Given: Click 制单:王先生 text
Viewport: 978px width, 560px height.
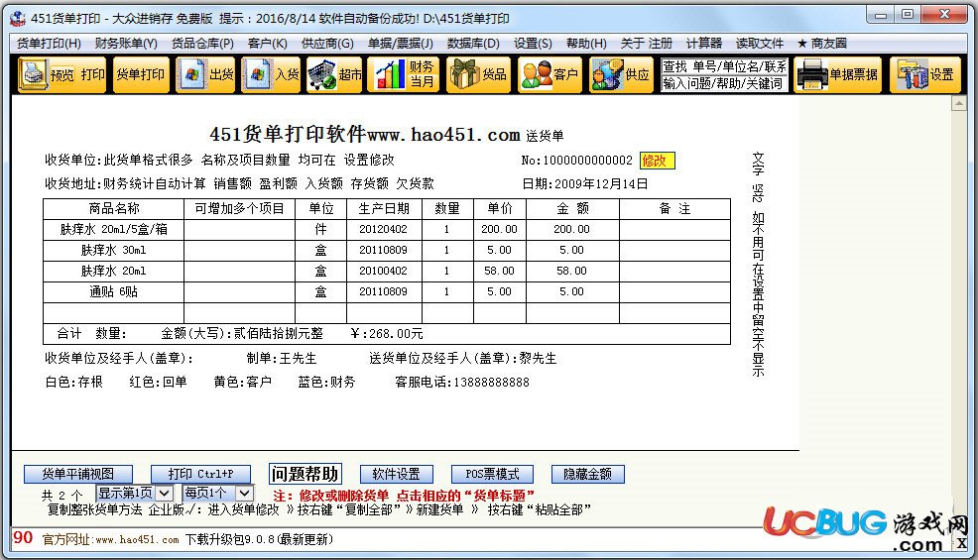Looking at the screenshot, I should point(282,359).
